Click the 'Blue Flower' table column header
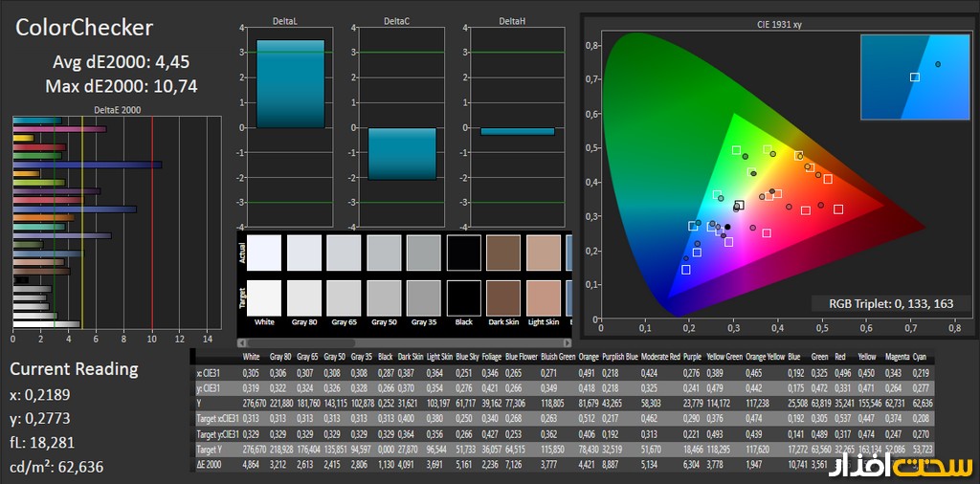Image resolution: width=980 pixels, height=484 pixels. [522, 357]
